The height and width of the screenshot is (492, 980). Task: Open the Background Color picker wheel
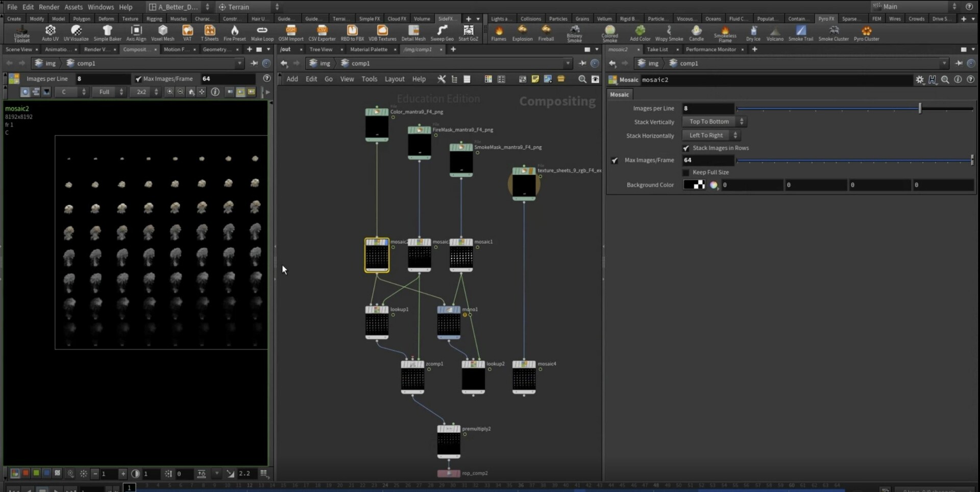point(714,185)
